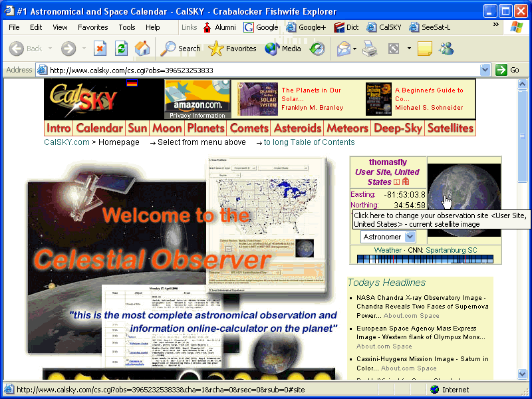Open the dropdown arrow beside the full-screen icon

(409, 49)
